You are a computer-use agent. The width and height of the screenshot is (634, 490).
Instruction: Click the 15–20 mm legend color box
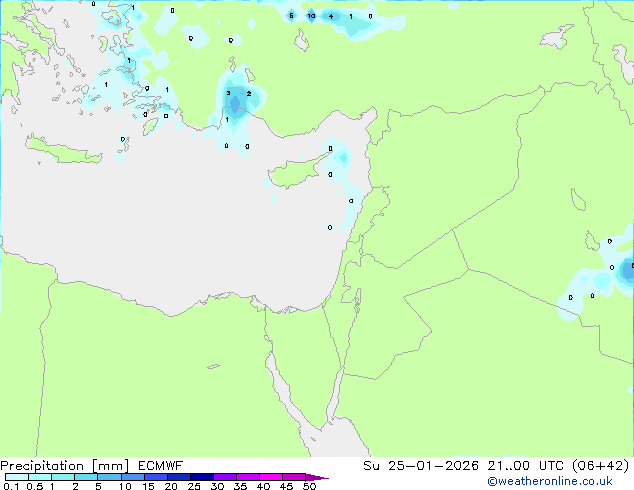[155, 477]
